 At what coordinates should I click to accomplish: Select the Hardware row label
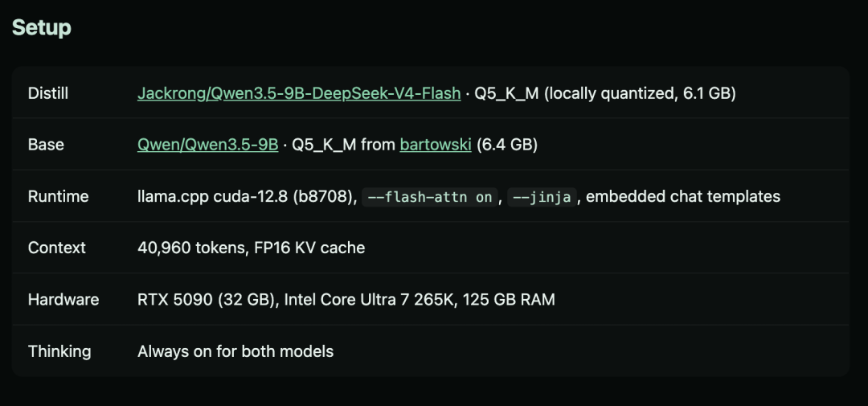click(x=63, y=300)
